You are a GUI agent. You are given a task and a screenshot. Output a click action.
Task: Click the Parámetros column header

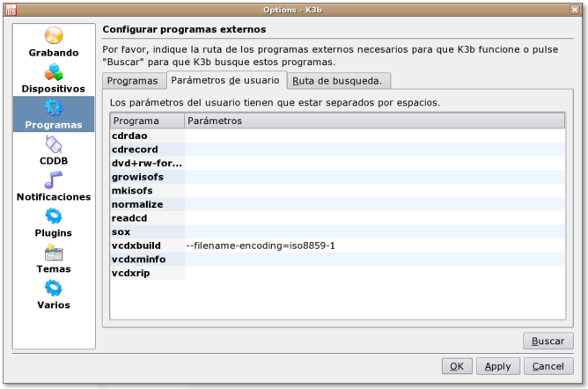(375, 121)
